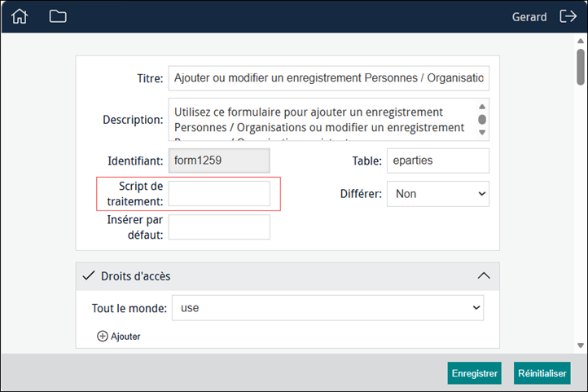The width and height of the screenshot is (588, 392).
Task: Click the page scrollbar down arrow
Action: coord(581,346)
